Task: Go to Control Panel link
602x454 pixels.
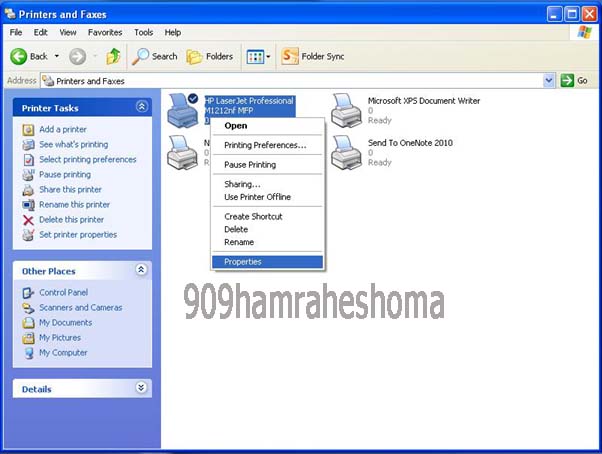Action: pos(64,292)
